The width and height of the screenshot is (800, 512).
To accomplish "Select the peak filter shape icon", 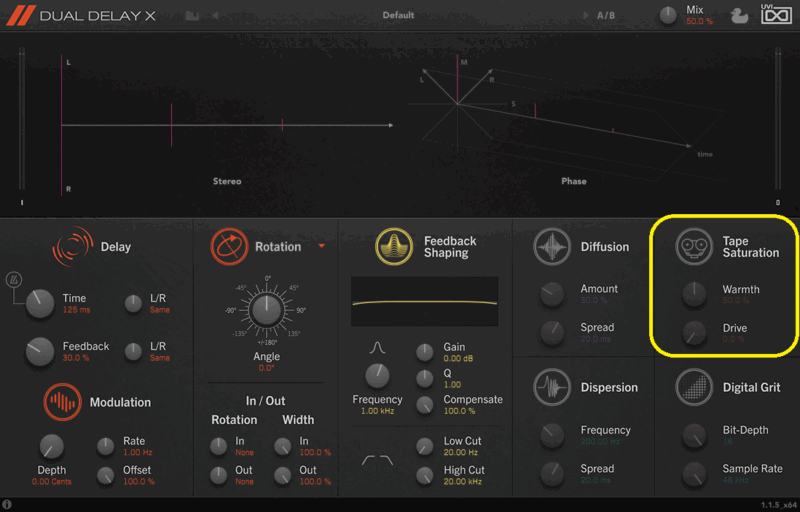I will [377, 348].
